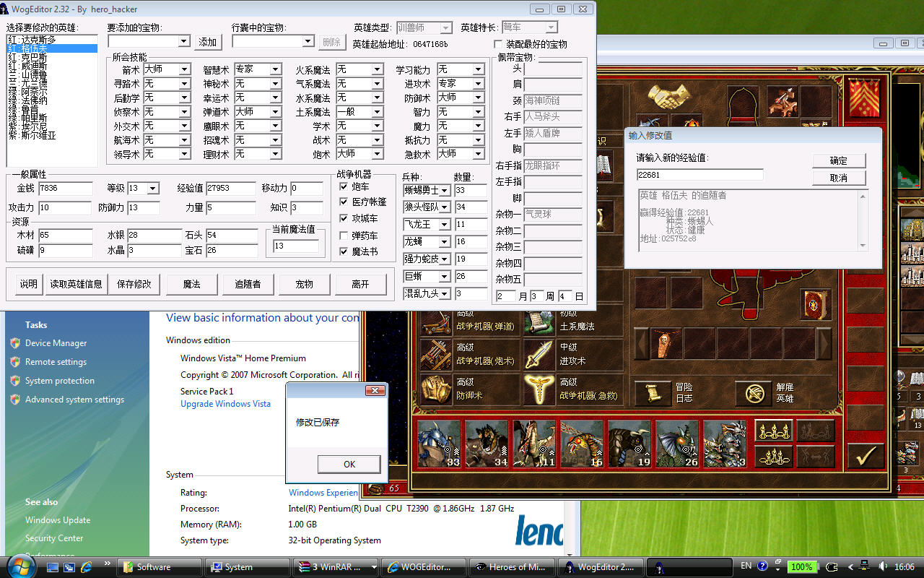Image resolution: width=924 pixels, height=578 pixels.
Task: Click OK on the 修改已保存 message
Action: point(349,464)
